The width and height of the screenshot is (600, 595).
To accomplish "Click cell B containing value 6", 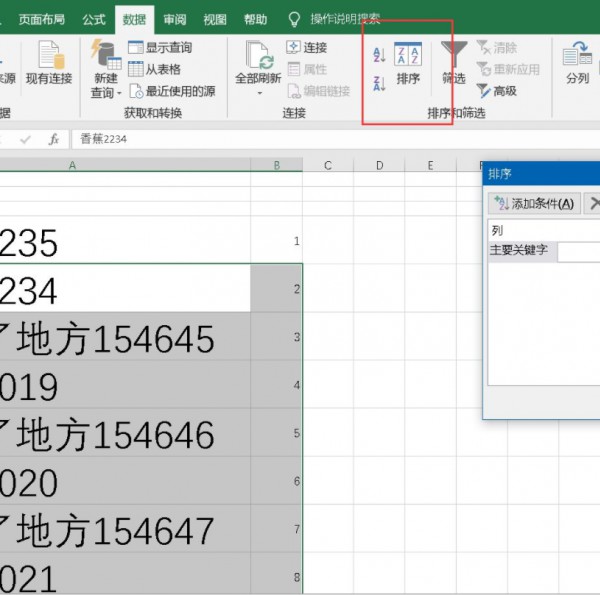I will point(276,481).
